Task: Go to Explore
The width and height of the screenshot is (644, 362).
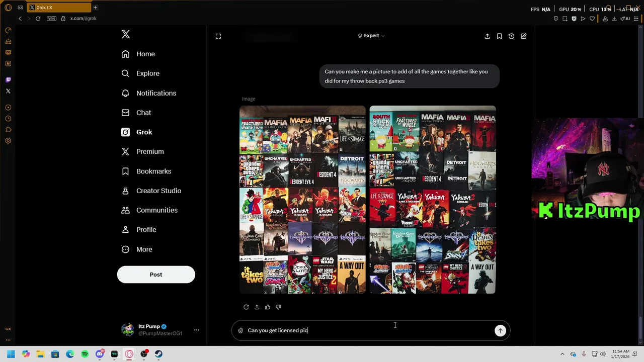Action: tap(140, 73)
